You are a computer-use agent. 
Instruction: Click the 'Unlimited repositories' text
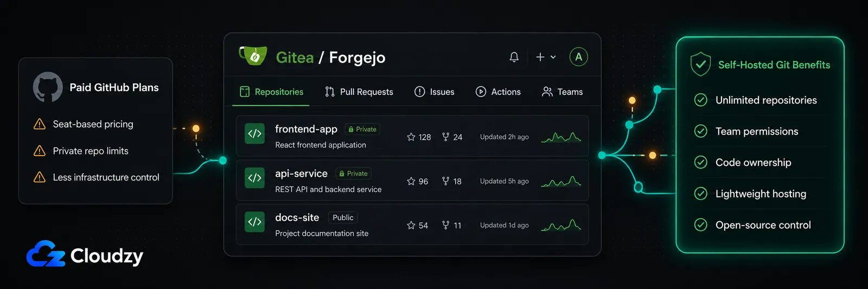point(766,100)
